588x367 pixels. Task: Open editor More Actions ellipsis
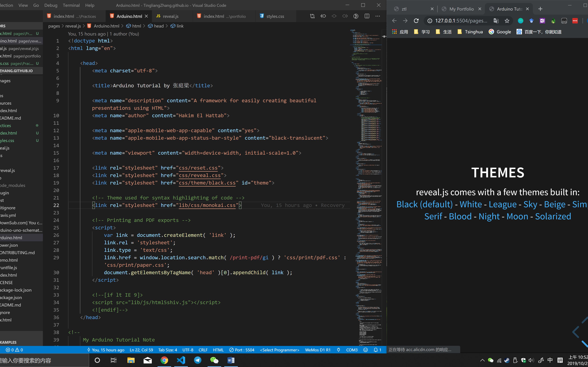[378, 16]
